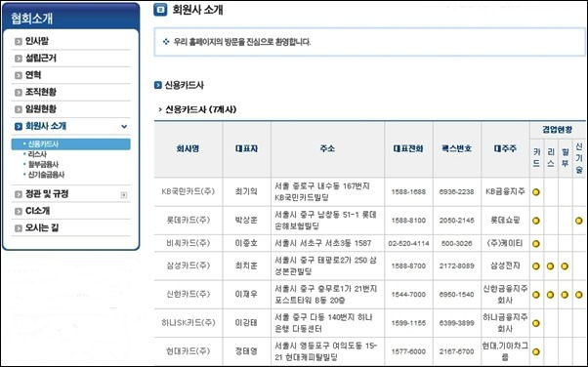
Task: Click KB국민카드 card business yellow dot
Action: (x=536, y=192)
